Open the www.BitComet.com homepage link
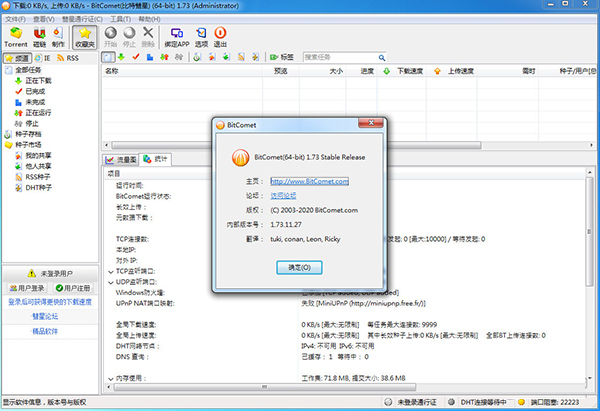600x411 pixels. pyautogui.click(x=309, y=182)
